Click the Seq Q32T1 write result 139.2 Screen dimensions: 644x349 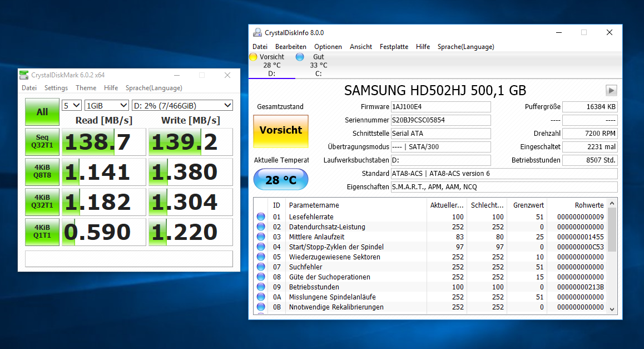pyautogui.click(x=191, y=142)
